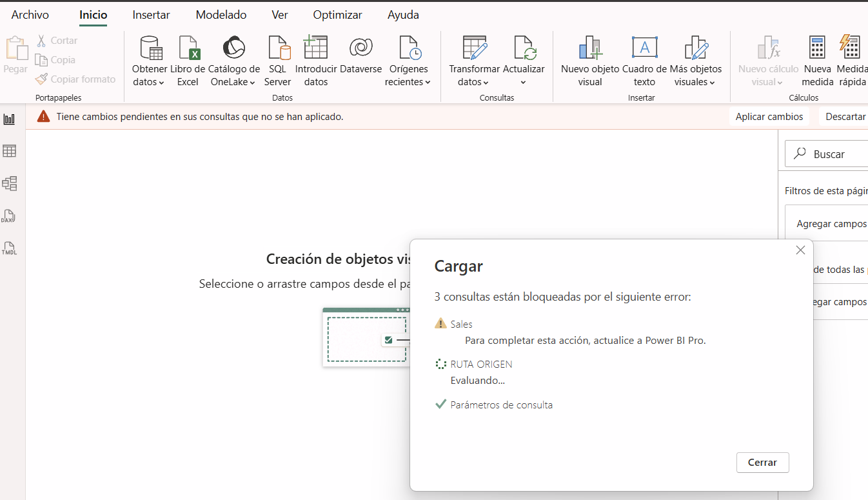Switch to table view in left sidebar
The height and width of the screenshot is (500, 868).
click(x=10, y=151)
